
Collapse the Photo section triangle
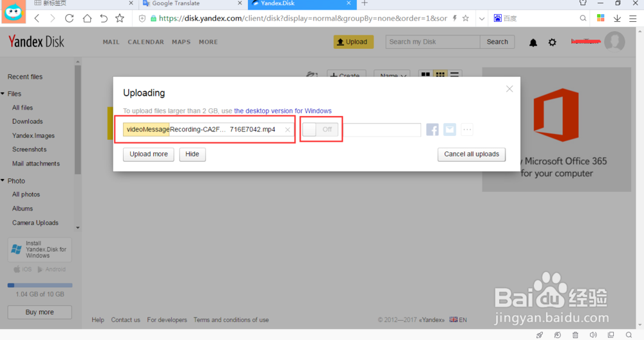(3, 181)
